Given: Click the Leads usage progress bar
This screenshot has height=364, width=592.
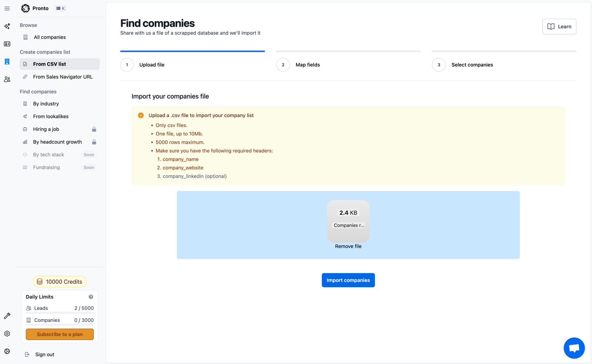Looking at the screenshot, I should click(x=59, y=313).
